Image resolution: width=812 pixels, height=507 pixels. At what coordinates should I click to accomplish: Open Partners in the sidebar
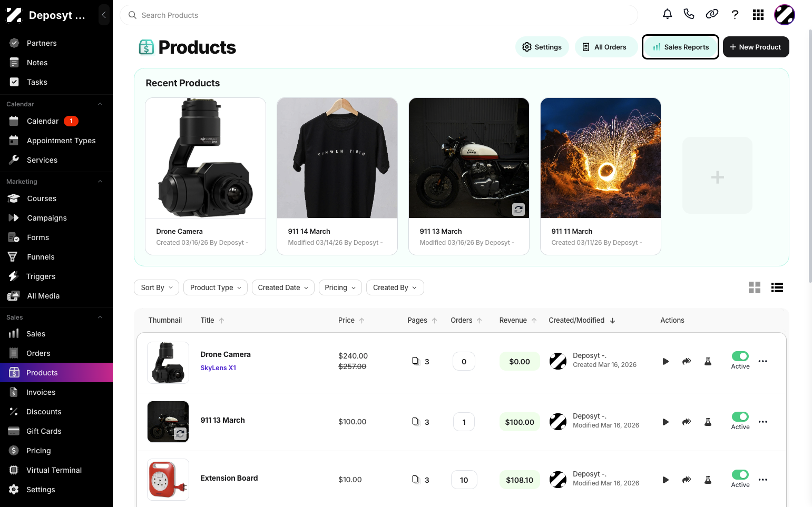56,43
